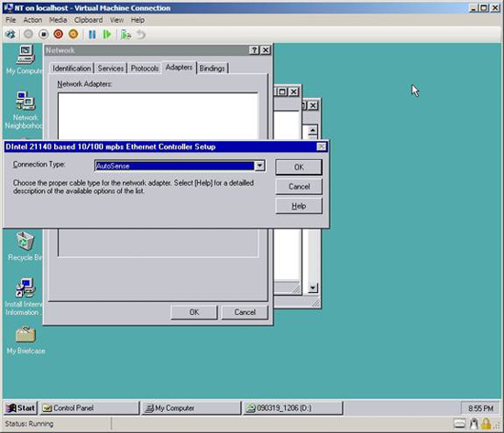Click the mouse status bar icon
Screen dimensions: 504x433
[x=474, y=424]
